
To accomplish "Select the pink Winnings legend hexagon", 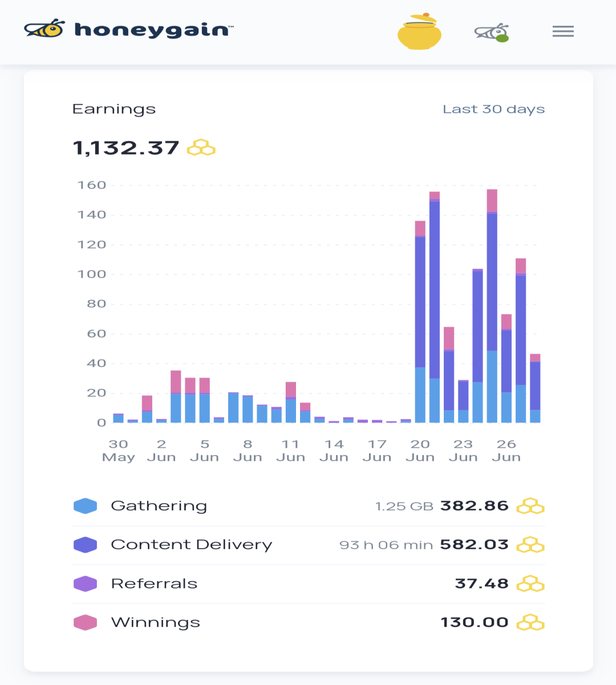I will pos(85,622).
